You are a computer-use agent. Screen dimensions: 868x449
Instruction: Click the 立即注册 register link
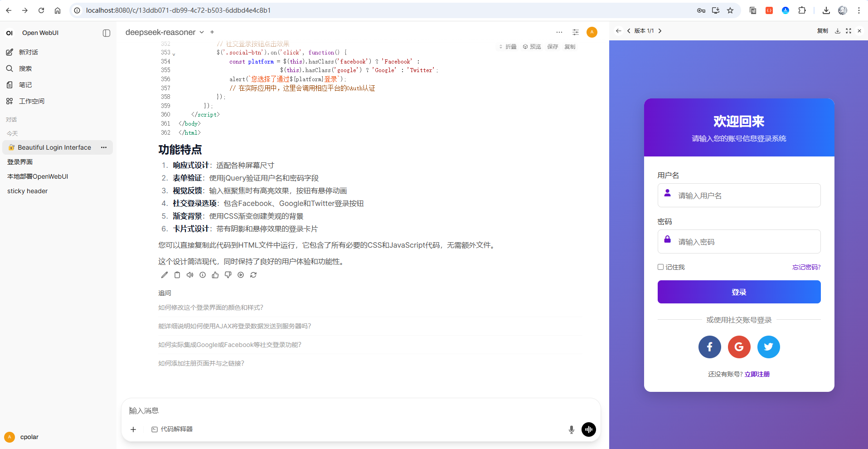[x=757, y=374]
